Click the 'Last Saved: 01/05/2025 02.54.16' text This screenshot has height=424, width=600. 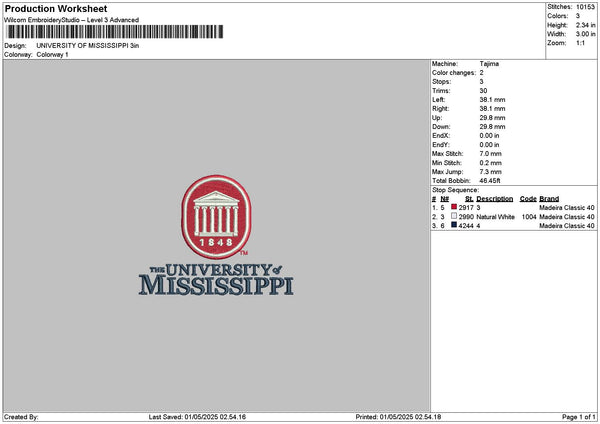197,417
